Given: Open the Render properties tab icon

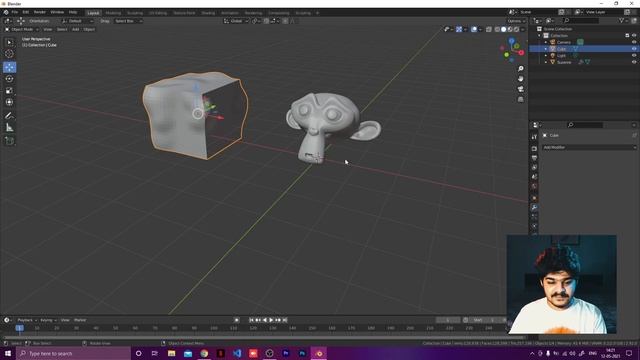Looking at the screenshot, I should click(x=534, y=149).
